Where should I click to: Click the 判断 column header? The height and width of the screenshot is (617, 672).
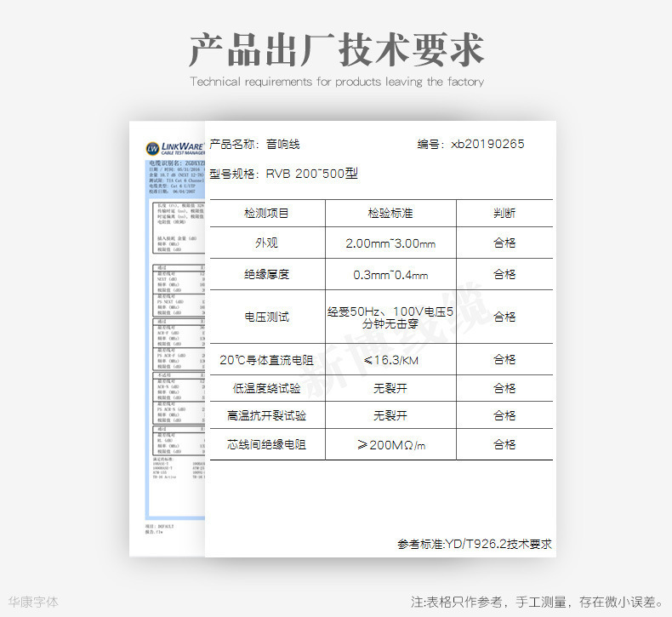[x=504, y=213]
